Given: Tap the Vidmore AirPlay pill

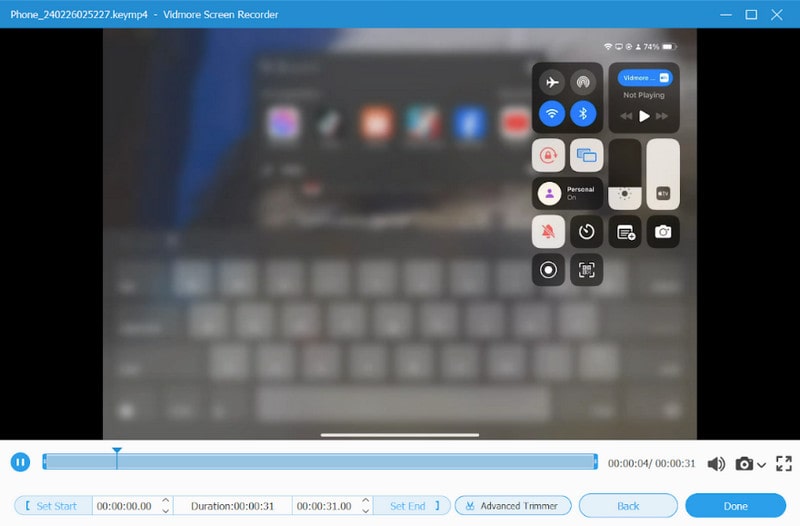Looking at the screenshot, I should (645, 78).
